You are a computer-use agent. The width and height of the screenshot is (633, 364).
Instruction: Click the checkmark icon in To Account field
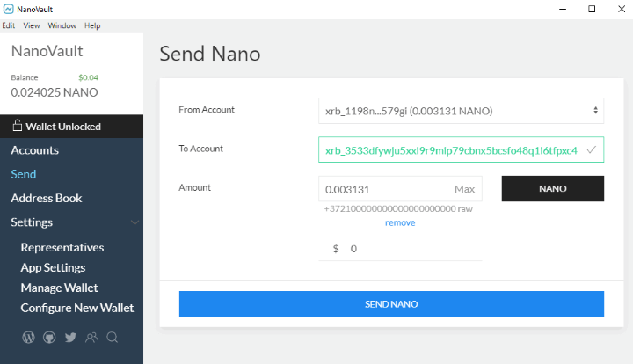pyautogui.click(x=592, y=150)
